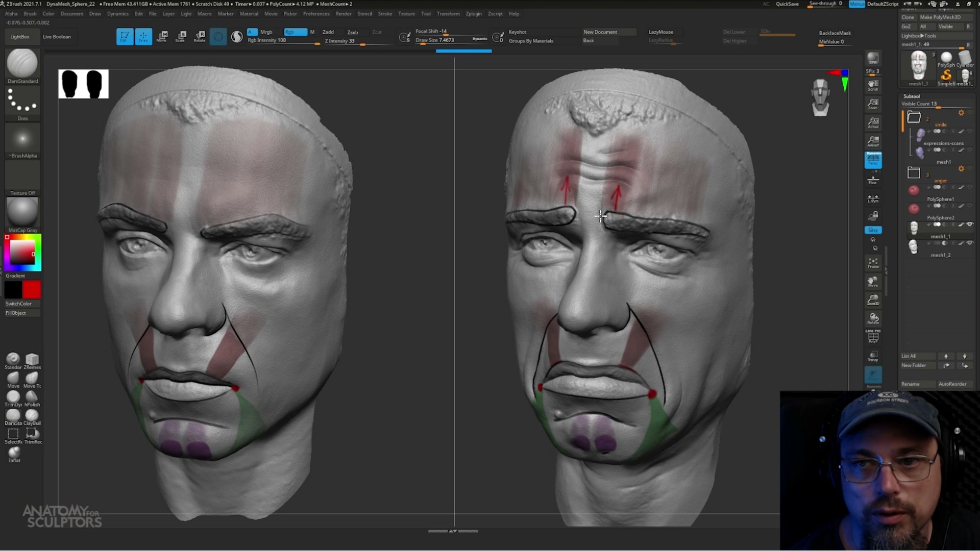This screenshot has width=980, height=551.
Task: Click the Move view icon in right shelf
Action: point(873,282)
